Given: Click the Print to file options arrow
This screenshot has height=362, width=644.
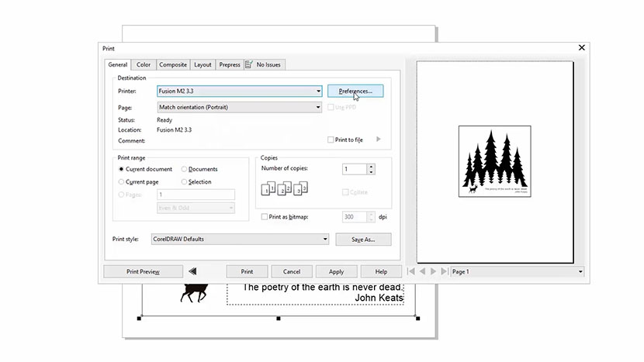Looking at the screenshot, I should point(379,140).
